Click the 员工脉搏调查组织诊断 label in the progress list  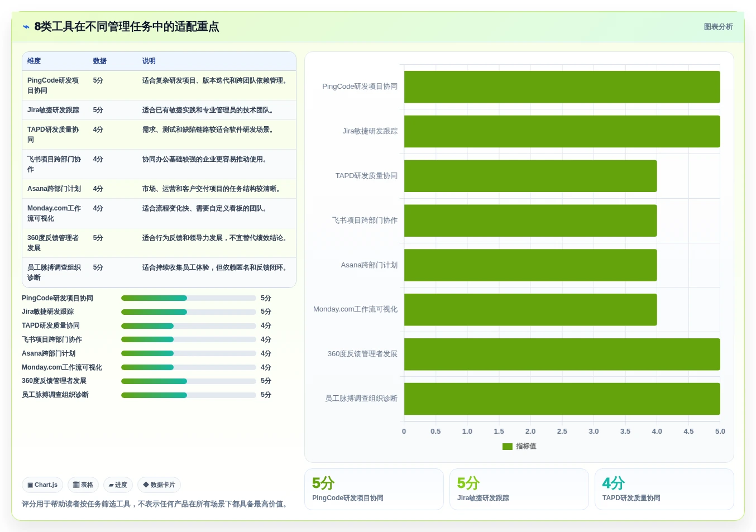55,395
